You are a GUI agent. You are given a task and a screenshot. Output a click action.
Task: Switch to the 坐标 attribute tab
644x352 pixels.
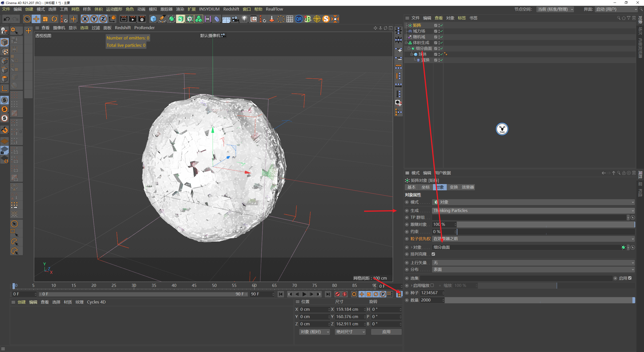coord(426,187)
